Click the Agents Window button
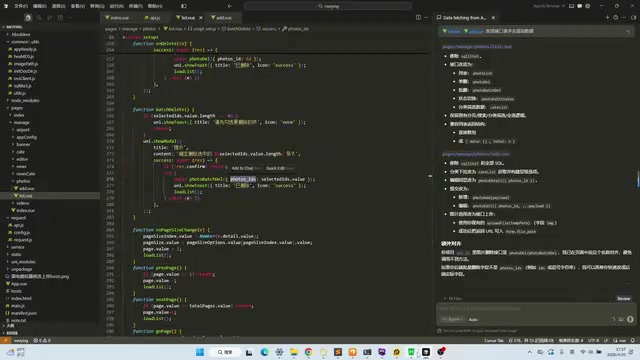640x360 pixels. (549, 6)
